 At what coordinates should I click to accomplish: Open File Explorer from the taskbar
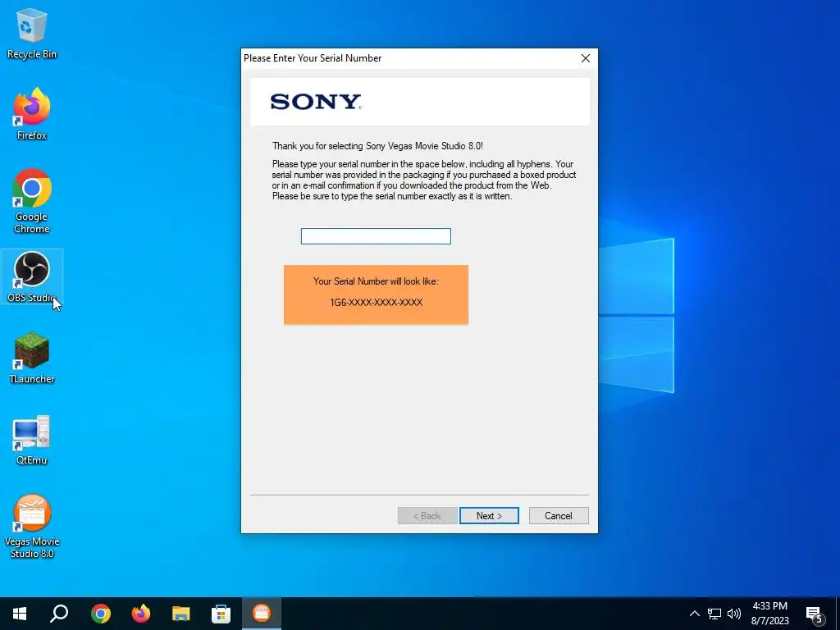coord(181,614)
